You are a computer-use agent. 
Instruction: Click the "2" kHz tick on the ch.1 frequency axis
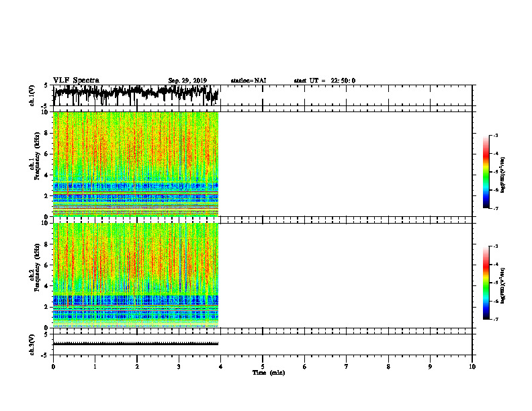point(46,196)
